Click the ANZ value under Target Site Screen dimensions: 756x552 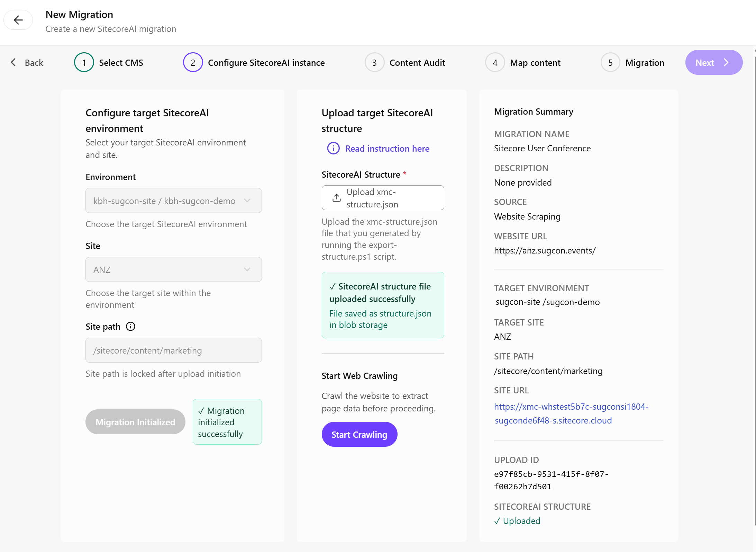pos(502,337)
